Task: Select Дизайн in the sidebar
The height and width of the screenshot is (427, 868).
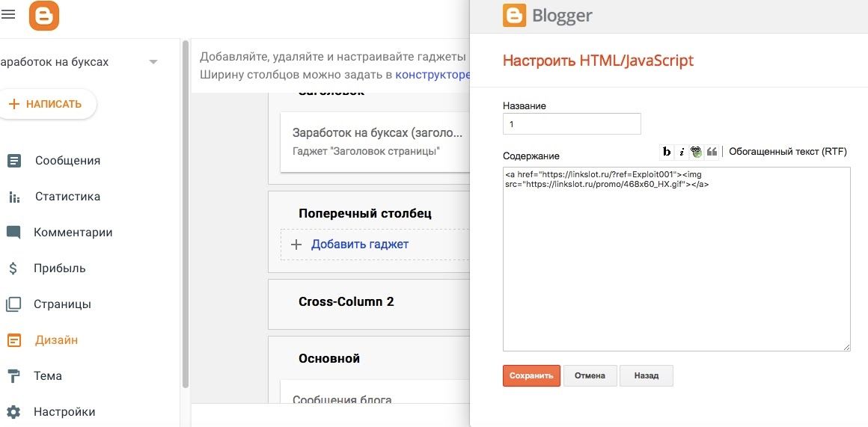Action: point(56,340)
